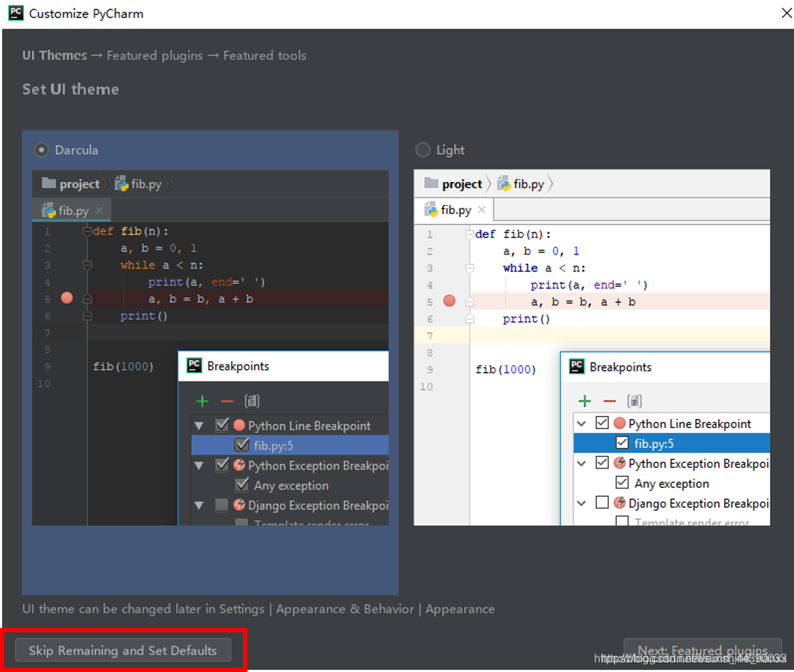Viewport: 794px width, 672px height.
Task: Collapse Django Exception Breakpoint node in Darcula preview
Action: (199, 505)
